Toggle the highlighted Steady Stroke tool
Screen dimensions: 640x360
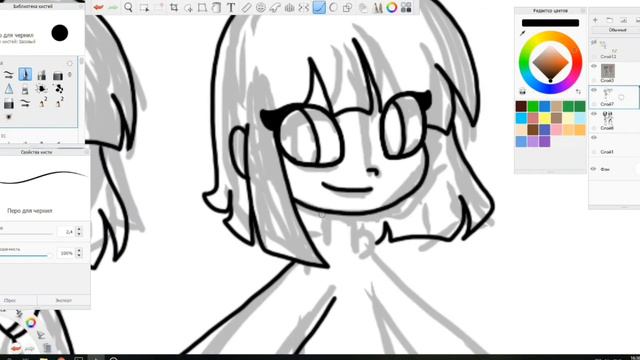pyautogui.click(x=319, y=7)
